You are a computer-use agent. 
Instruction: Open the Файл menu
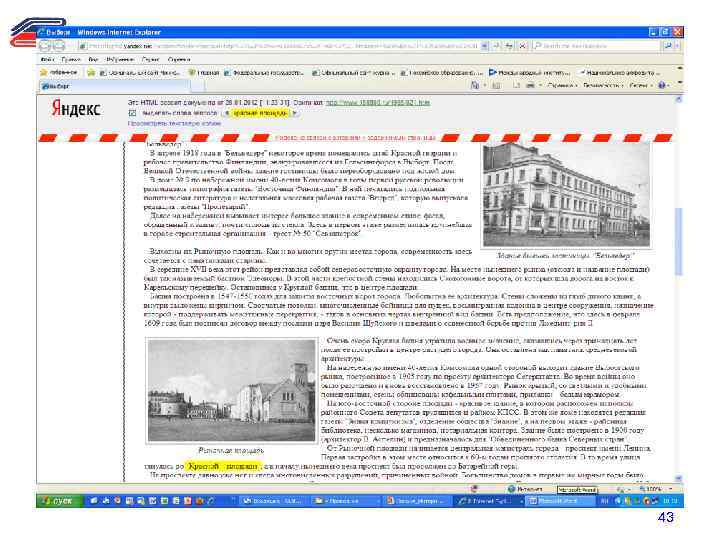[47, 59]
